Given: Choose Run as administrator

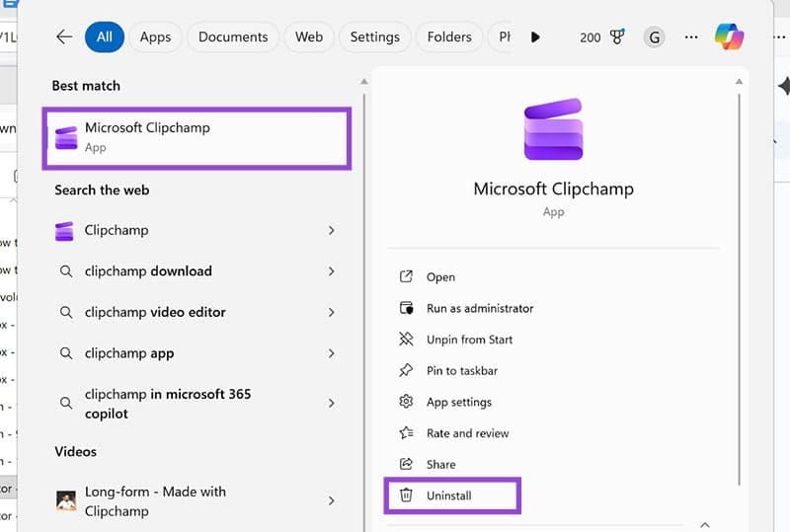Looking at the screenshot, I should pyautogui.click(x=479, y=308).
